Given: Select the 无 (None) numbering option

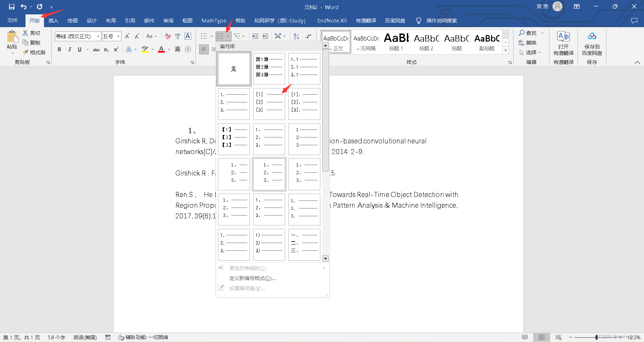Looking at the screenshot, I should point(234,69).
